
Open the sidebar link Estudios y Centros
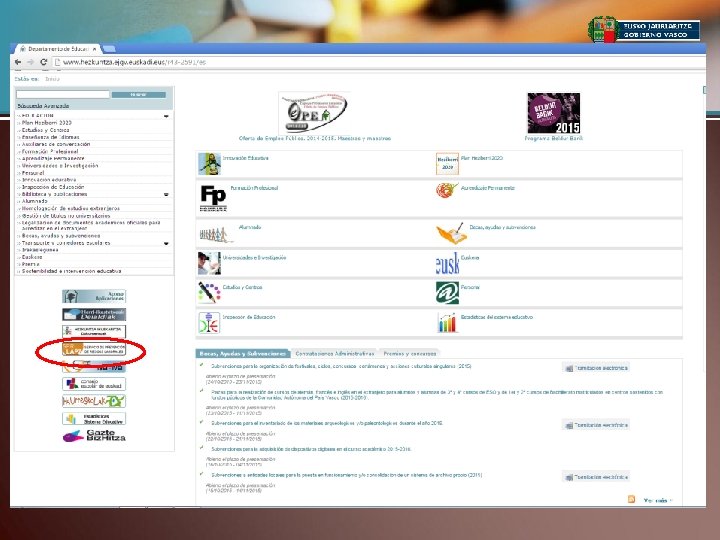(45, 130)
